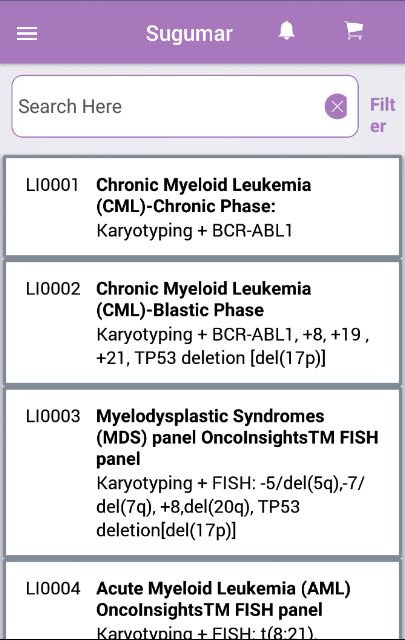Tap the AML Karyotyping + FISH t(8;21) text
Screen dimensions: 405x640
(x=205, y=632)
